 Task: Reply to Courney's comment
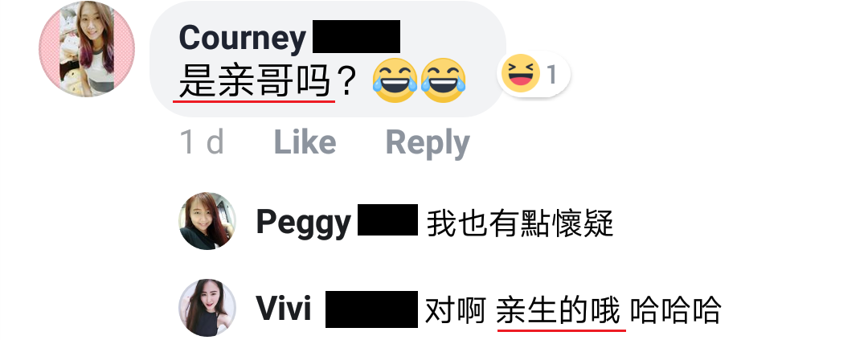428,143
